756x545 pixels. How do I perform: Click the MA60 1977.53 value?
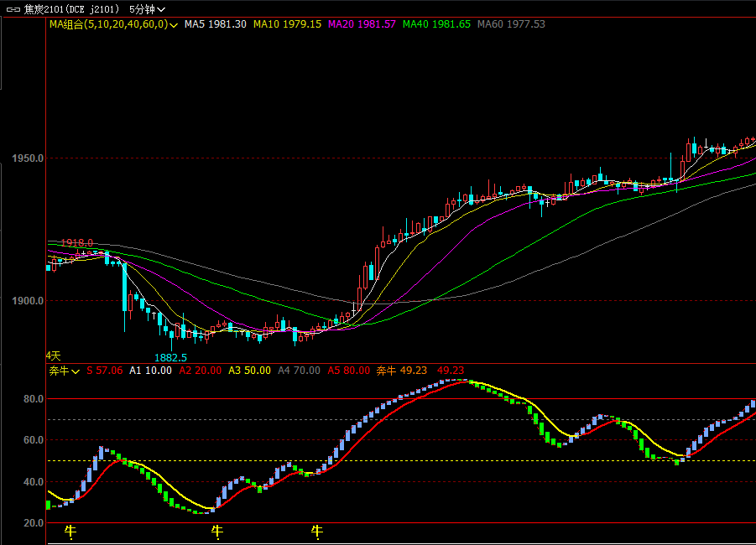[511, 24]
